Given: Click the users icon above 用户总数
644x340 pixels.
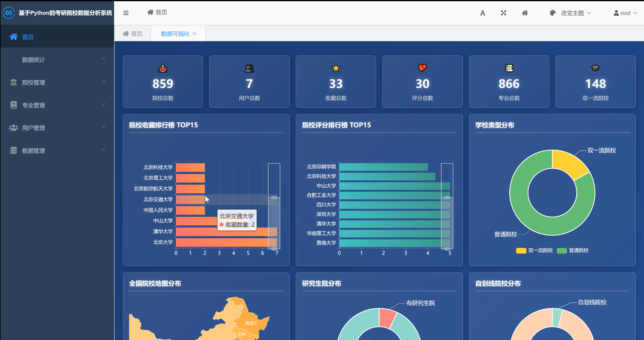Looking at the screenshot, I should pyautogui.click(x=249, y=68).
